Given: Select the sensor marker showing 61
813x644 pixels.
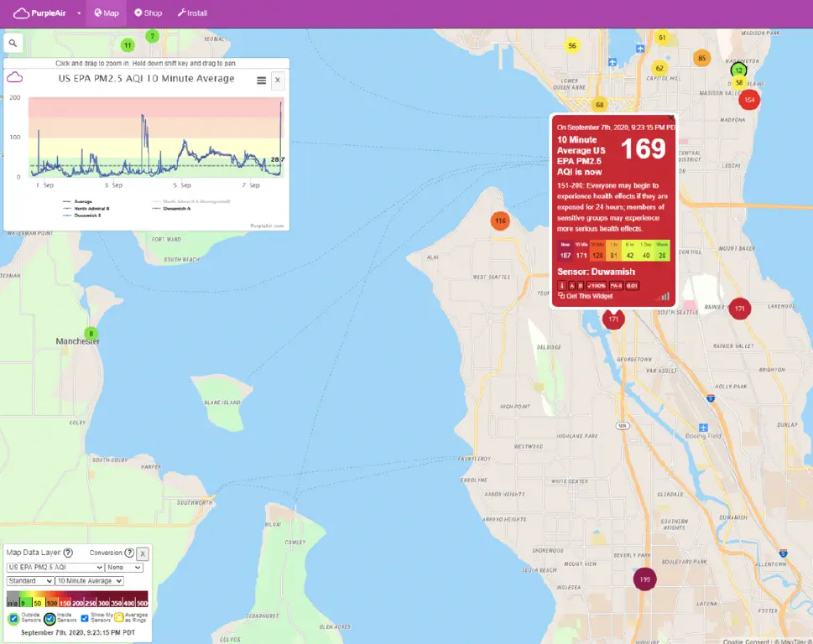Looking at the screenshot, I should pyautogui.click(x=662, y=37).
